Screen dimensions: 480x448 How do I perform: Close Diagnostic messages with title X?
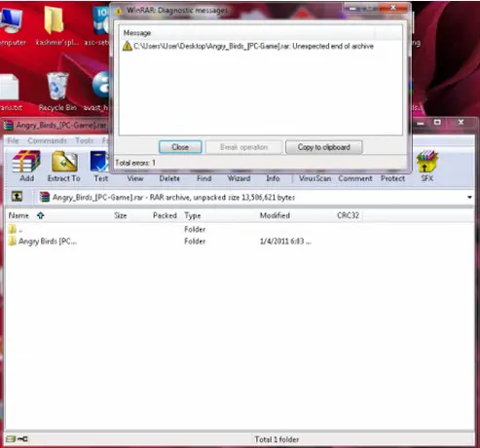(x=392, y=8)
